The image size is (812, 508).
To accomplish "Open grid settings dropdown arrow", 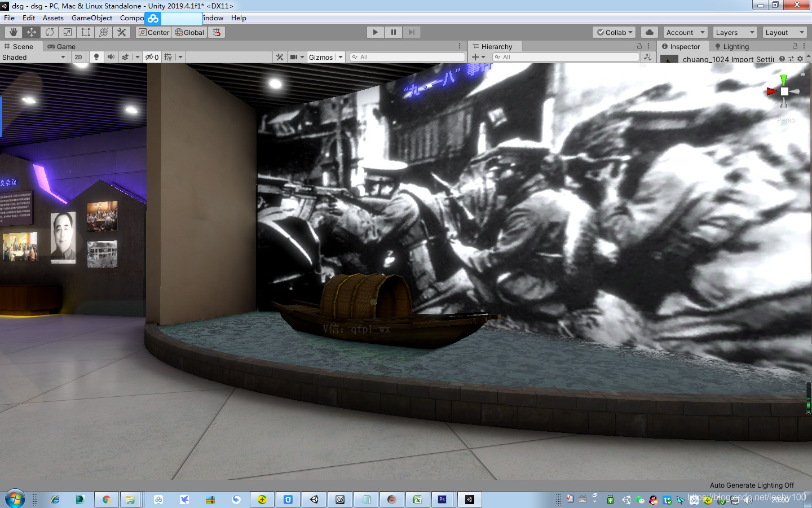I will [180, 57].
